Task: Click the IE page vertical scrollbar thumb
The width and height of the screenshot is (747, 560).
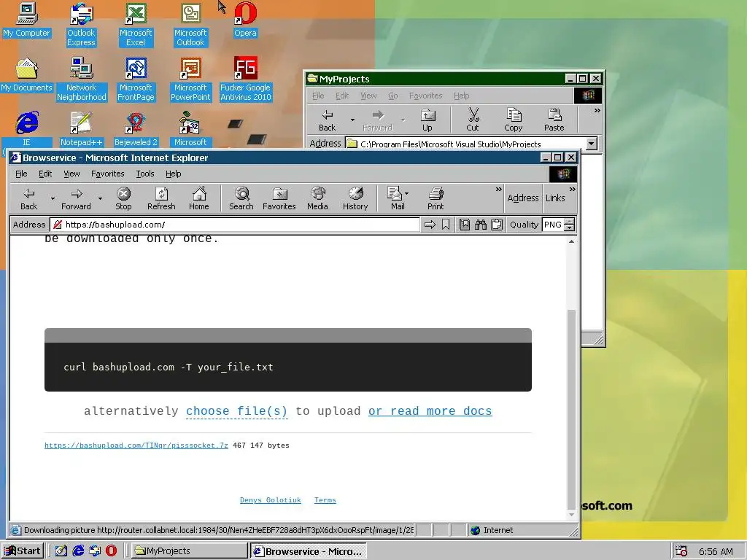Action: tap(571, 410)
